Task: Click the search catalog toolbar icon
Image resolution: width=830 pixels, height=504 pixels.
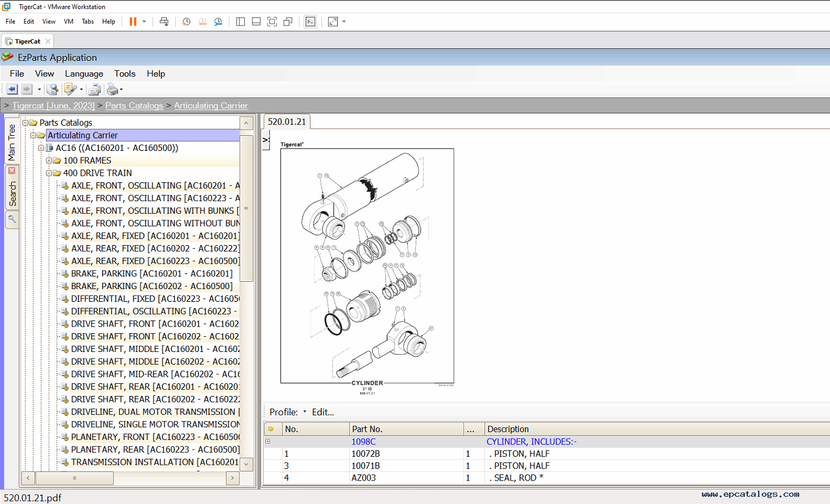Action: (53, 89)
